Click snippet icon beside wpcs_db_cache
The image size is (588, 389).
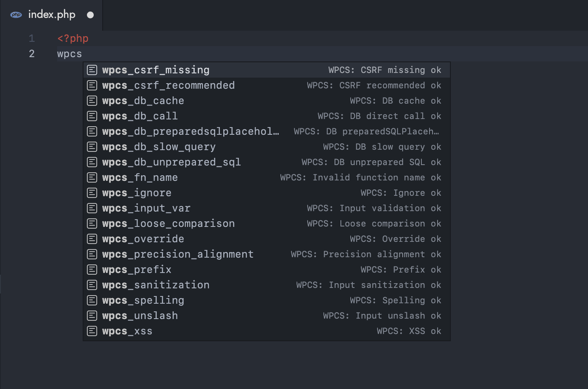[x=92, y=101]
